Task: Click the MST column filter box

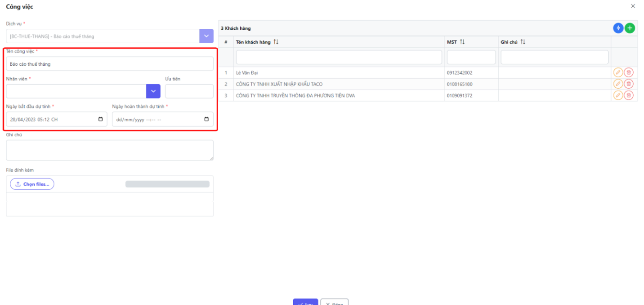Action: click(471, 57)
